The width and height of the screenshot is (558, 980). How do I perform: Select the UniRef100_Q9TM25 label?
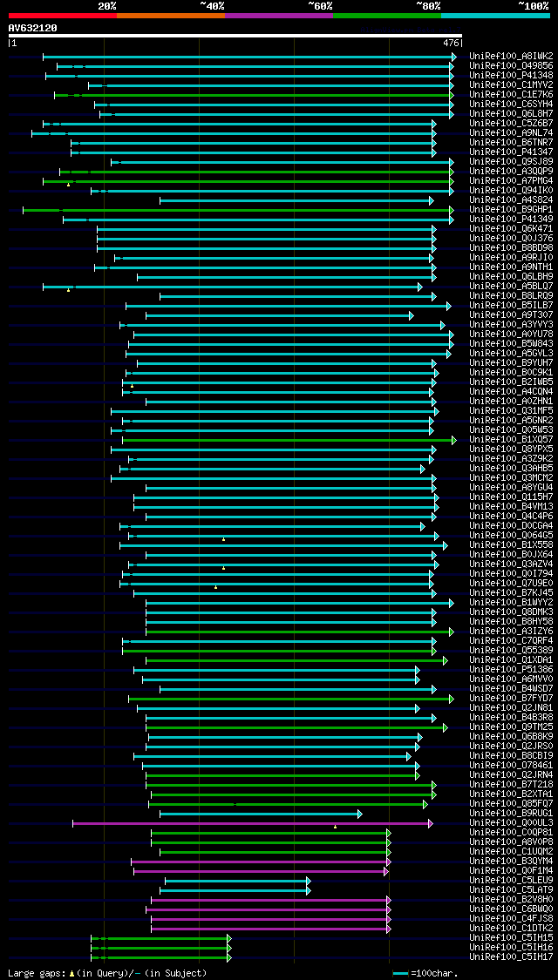[x=511, y=727]
